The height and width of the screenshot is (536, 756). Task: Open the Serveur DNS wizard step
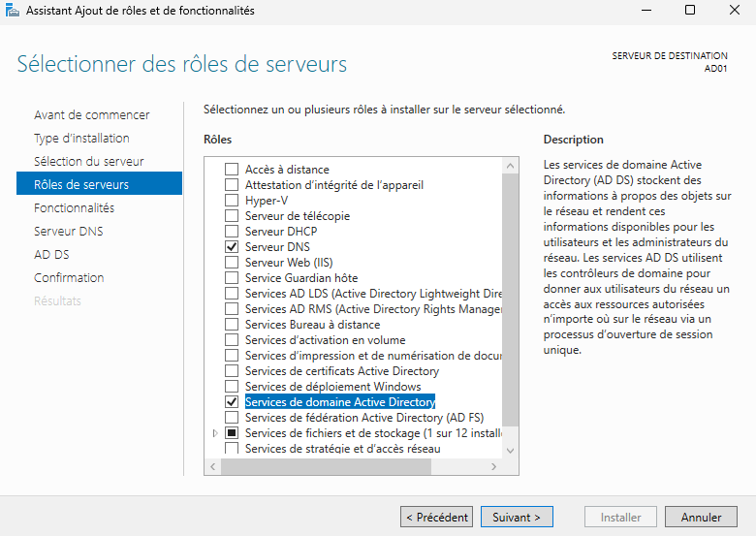pos(68,231)
